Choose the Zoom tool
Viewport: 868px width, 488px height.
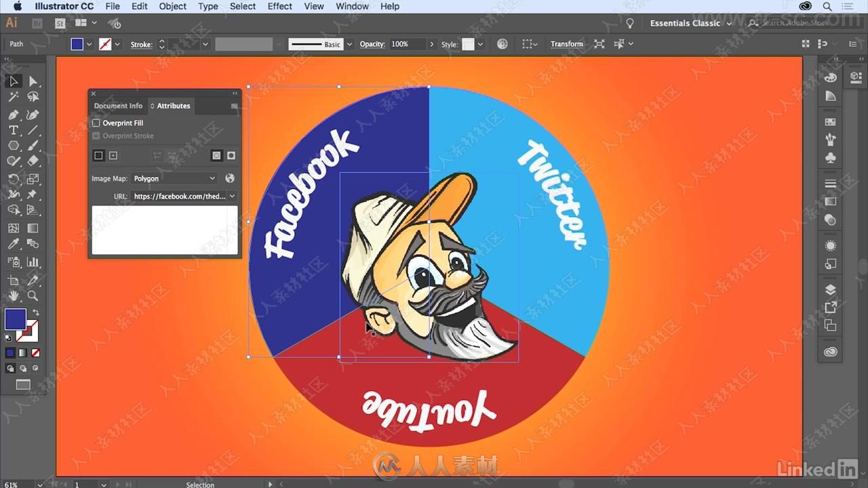(x=33, y=296)
